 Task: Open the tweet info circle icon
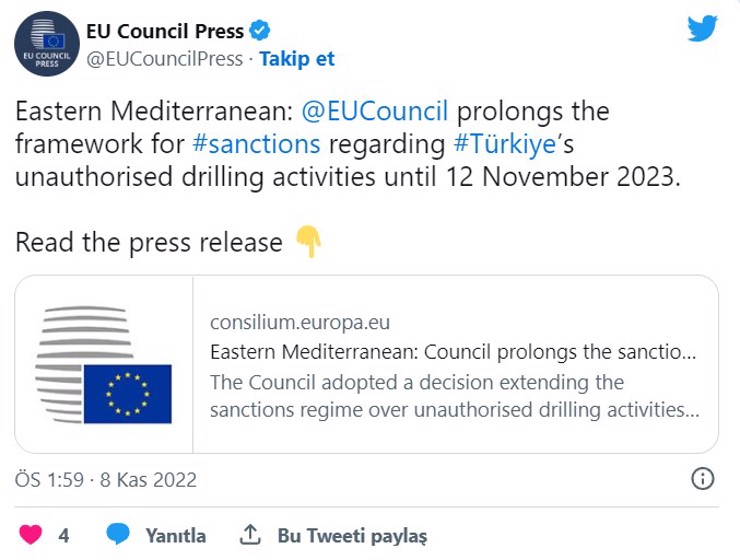click(x=703, y=479)
